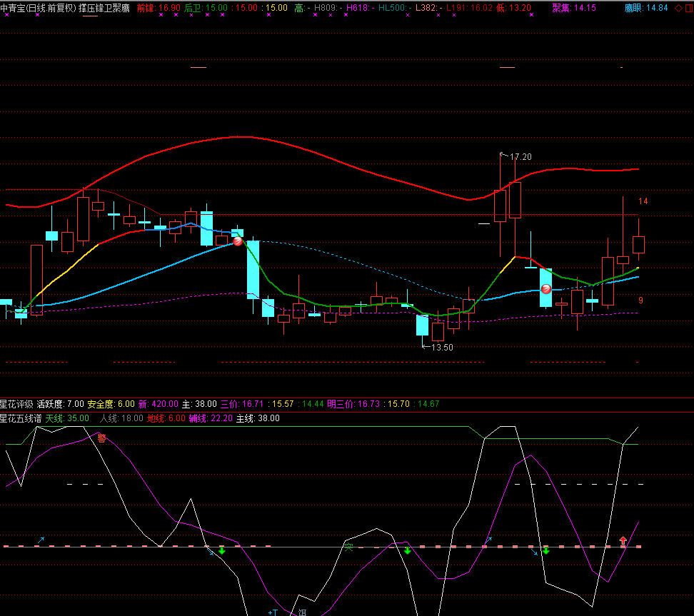Click the 17.20 high price label
This screenshot has width=694, height=616.
(x=520, y=156)
